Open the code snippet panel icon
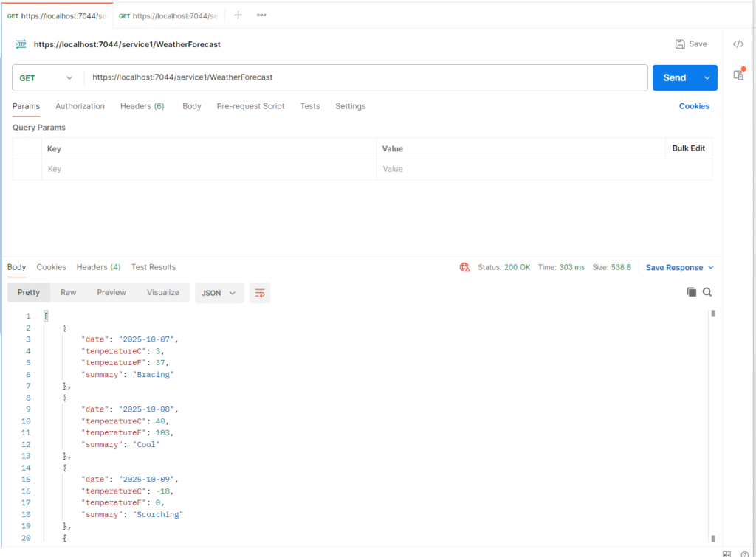This screenshot has height=557, width=756. pyautogui.click(x=738, y=44)
